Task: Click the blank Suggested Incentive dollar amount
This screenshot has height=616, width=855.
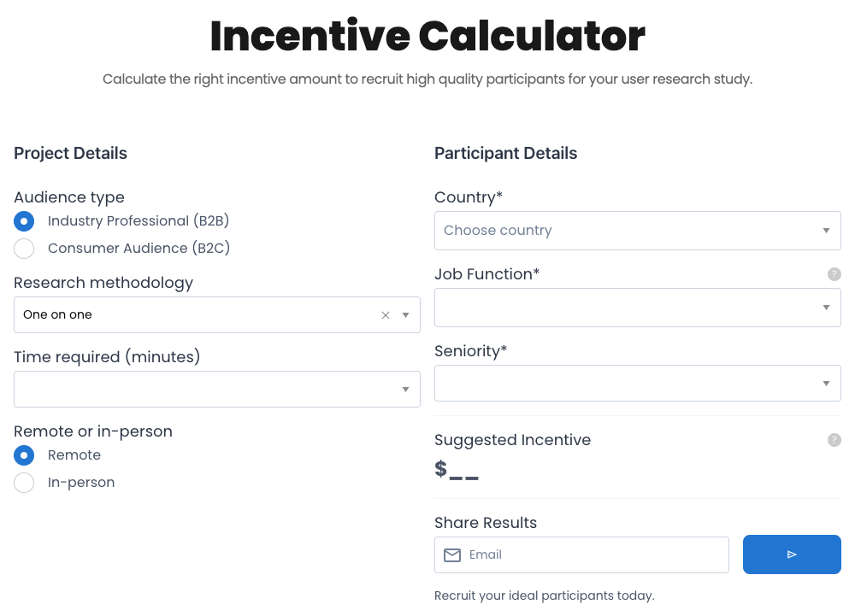Action: click(x=457, y=469)
